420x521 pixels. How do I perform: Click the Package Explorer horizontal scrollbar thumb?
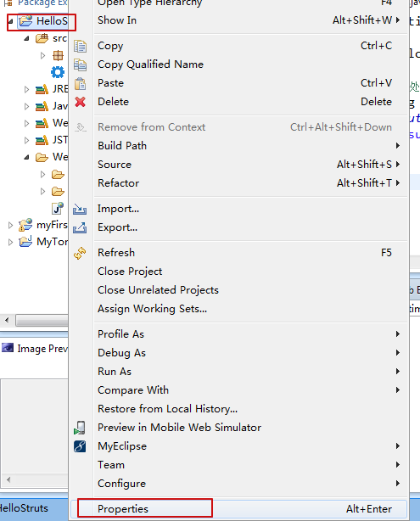42,321
